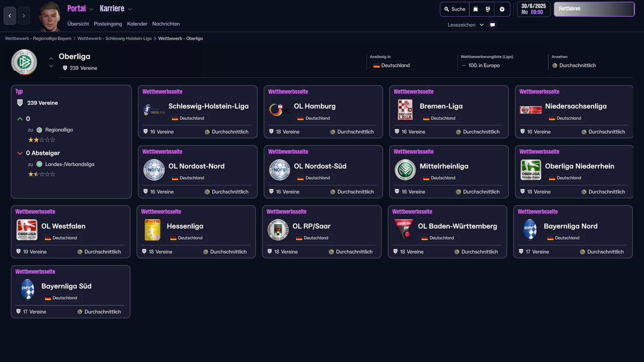
Task: Select the Nachrichten menu item
Action: click(166, 24)
